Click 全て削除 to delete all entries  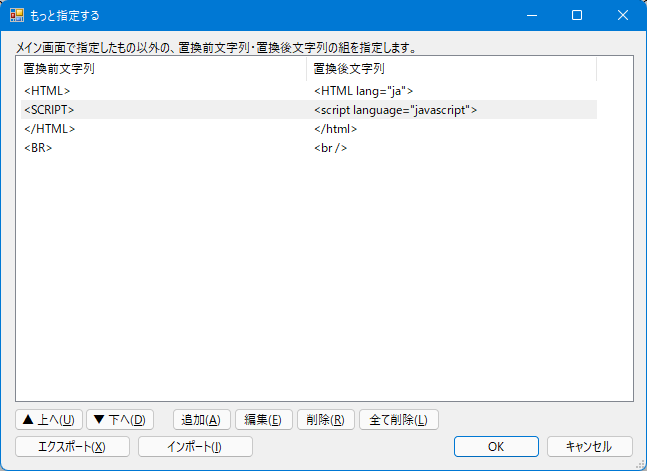pyautogui.click(x=398, y=420)
